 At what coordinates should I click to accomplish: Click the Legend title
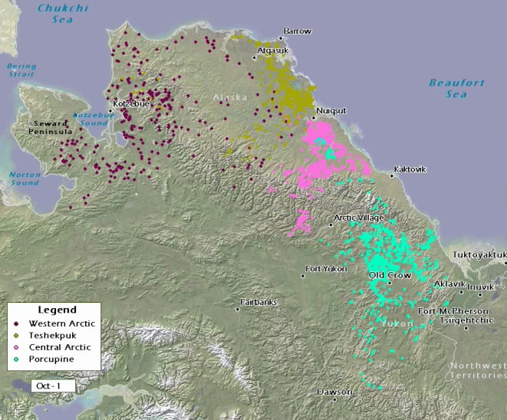[58, 310]
